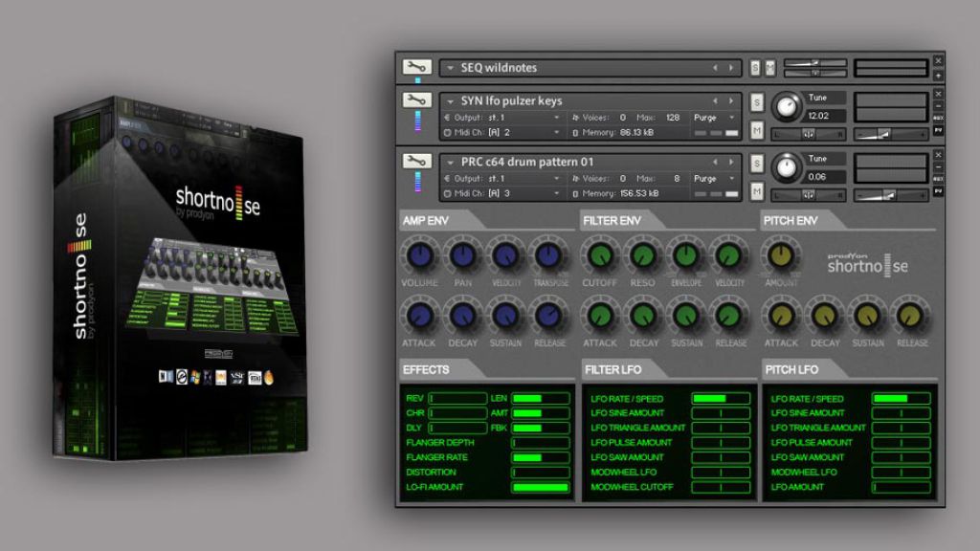980x551 pixels.
Task: Select the EFFECTS section header
Action: [x=426, y=370]
